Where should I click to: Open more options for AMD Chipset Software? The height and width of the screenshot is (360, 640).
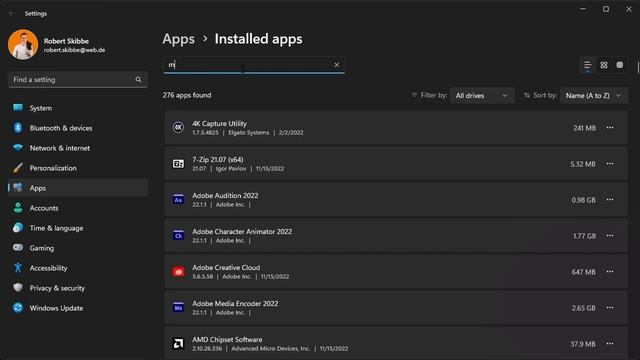pyautogui.click(x=610, y=344)
